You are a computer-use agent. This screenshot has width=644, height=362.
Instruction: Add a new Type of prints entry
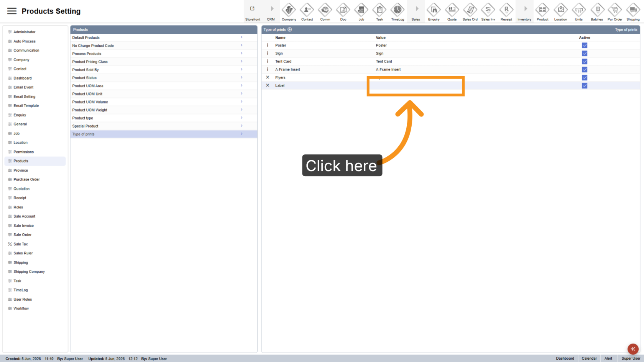(x=290, y=29)
